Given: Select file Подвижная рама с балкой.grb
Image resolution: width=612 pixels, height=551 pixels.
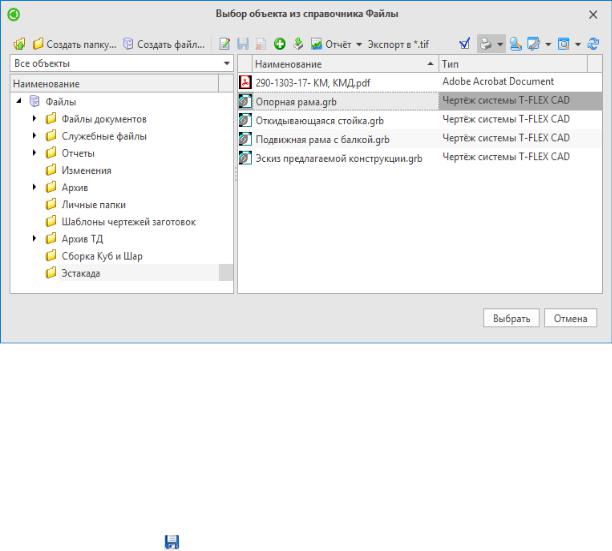Looking at the screenshot, I should click(x=322, y=139).
